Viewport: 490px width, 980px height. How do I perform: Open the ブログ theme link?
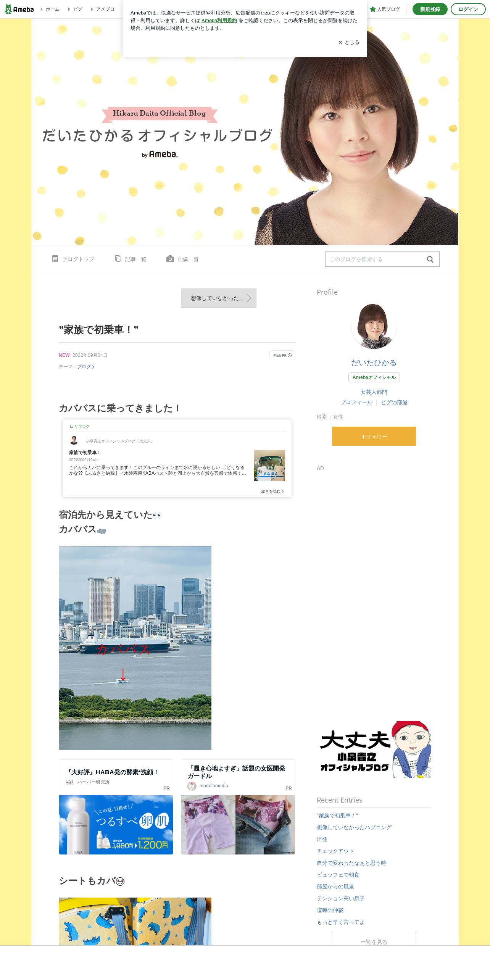tap(85, 367)
